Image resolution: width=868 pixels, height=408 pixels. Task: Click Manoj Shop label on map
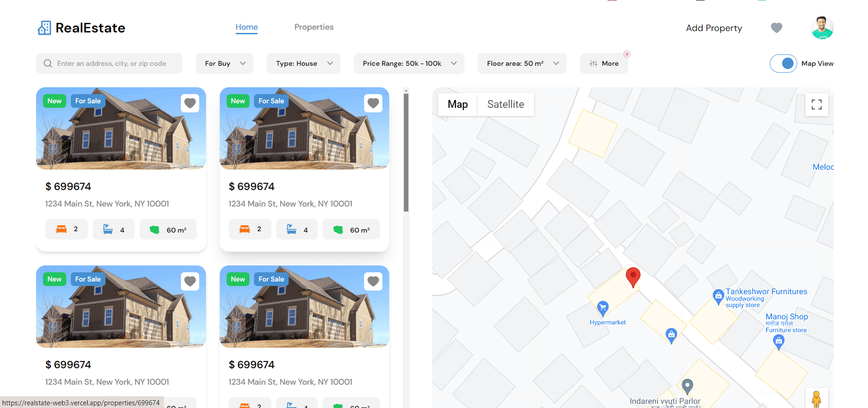point(787,317)
